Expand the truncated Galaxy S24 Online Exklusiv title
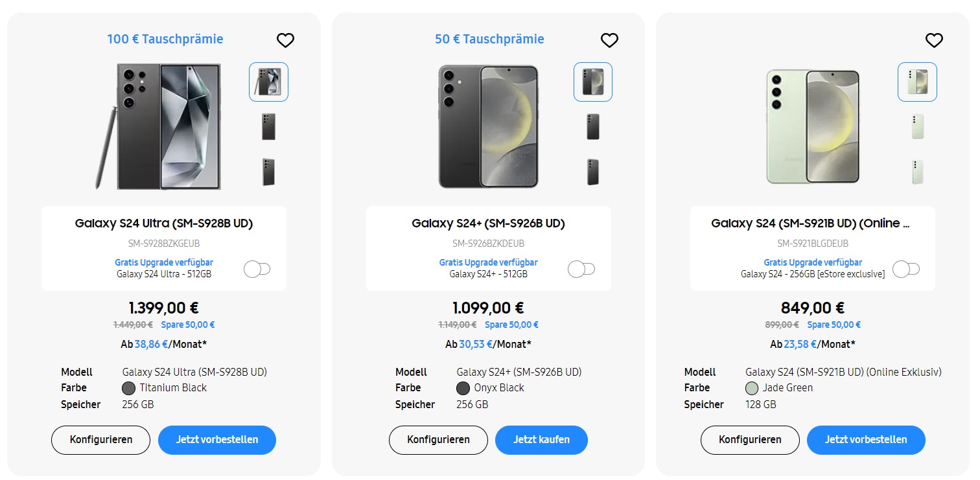The height and width of the screenshot is (480, 980). [x=812, y=223]
